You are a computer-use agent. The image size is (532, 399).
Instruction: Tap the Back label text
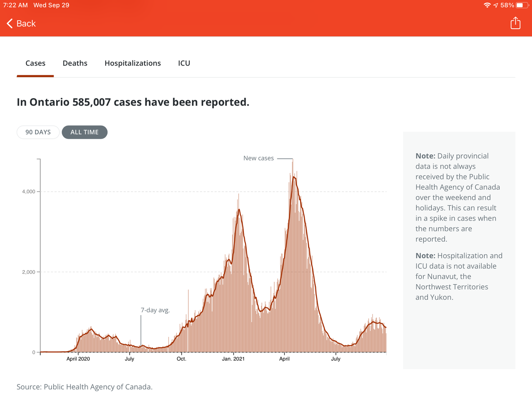point(26,24)
